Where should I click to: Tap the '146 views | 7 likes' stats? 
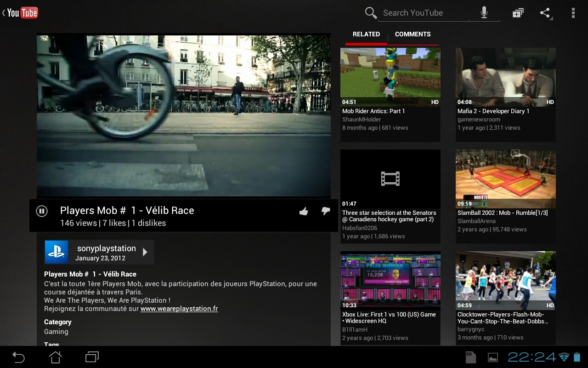(113, 223)
